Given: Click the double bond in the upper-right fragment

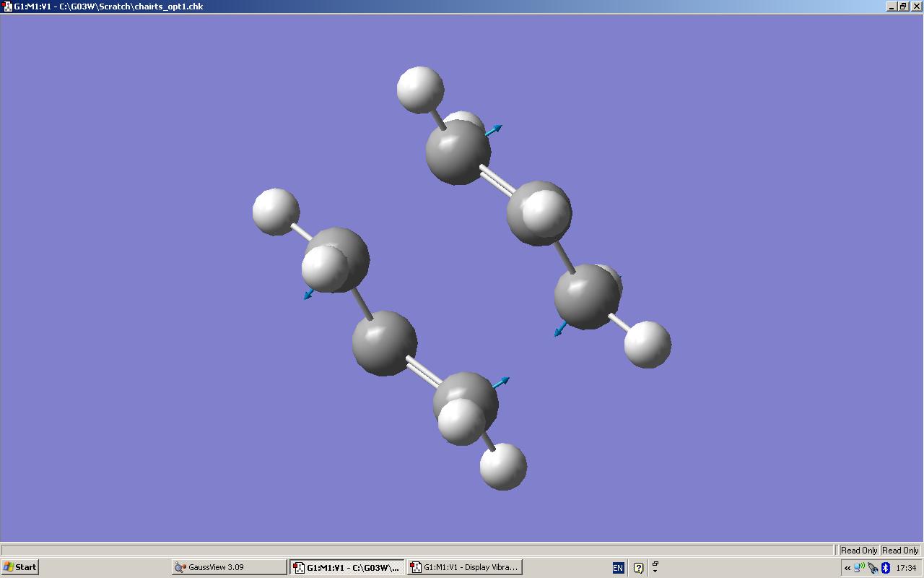Looking at the screenshot, I should 498,181.
